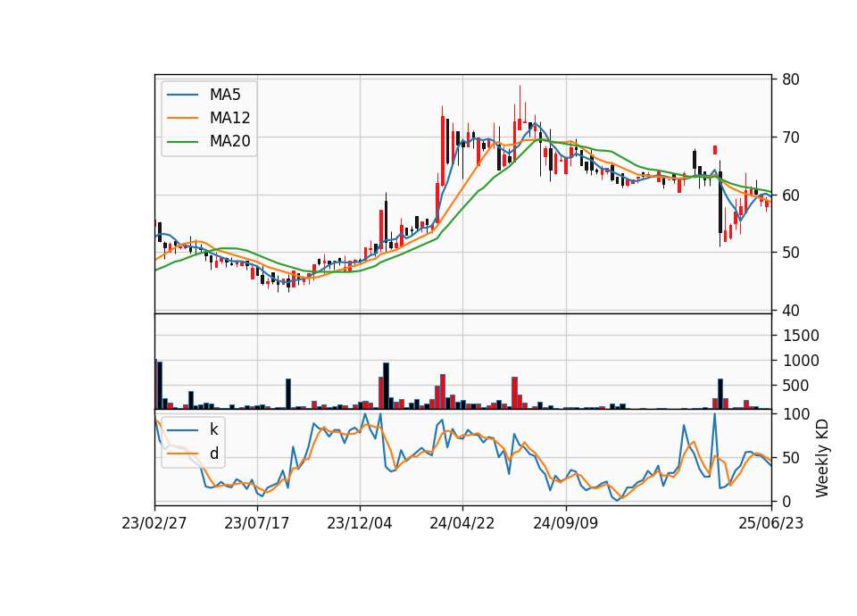This screenshot has width=857, height=616.
Task: Click the 500 volume axis label
Action: [x=796, y=387]
